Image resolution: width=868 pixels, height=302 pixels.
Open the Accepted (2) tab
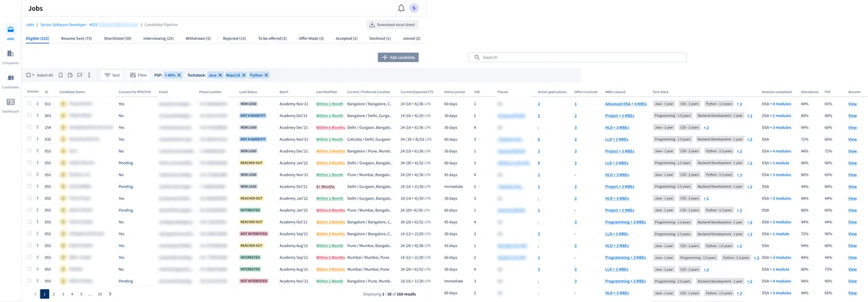(x=346, y=38)
